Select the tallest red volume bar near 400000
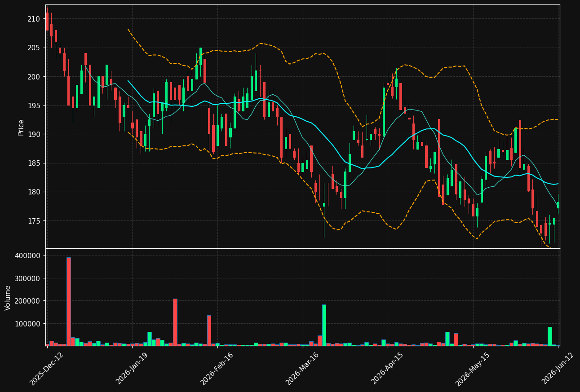 point(69,301)
